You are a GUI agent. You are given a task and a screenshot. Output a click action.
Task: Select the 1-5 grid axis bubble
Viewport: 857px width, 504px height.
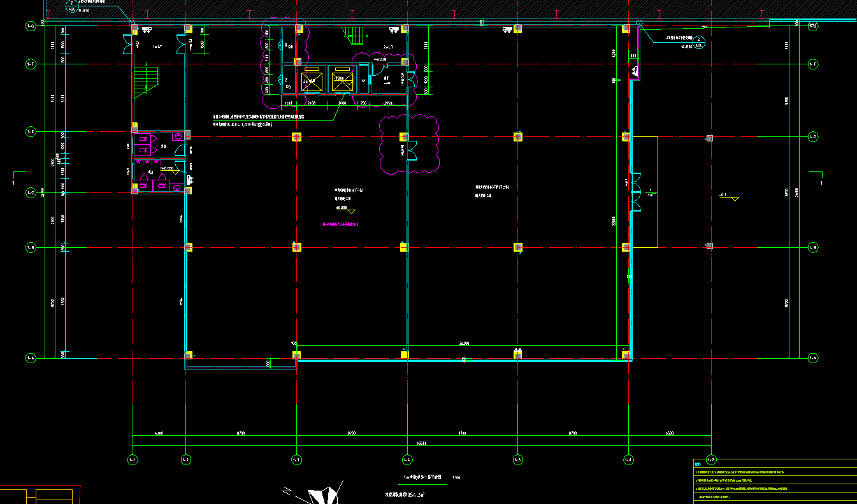tap(518, 459)
